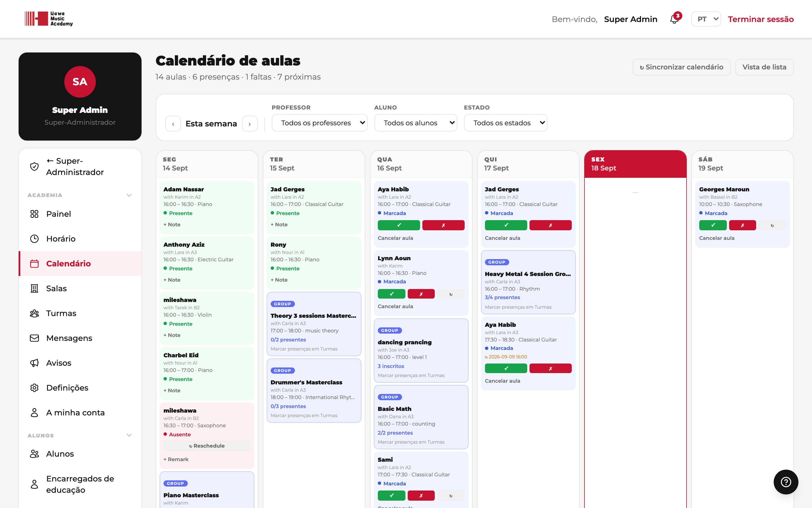Click Terminar sessão link

761,19
